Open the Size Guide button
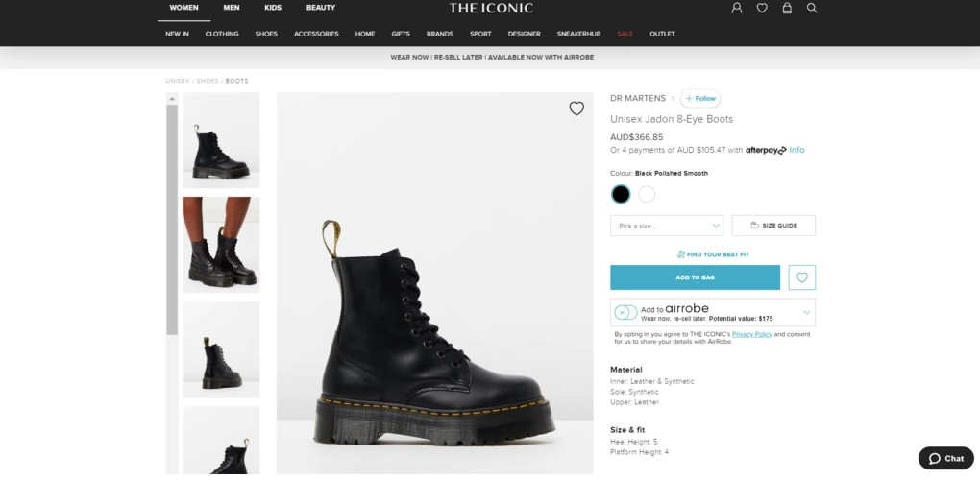Viewport: 980px width, 481px height. (773, 226)
